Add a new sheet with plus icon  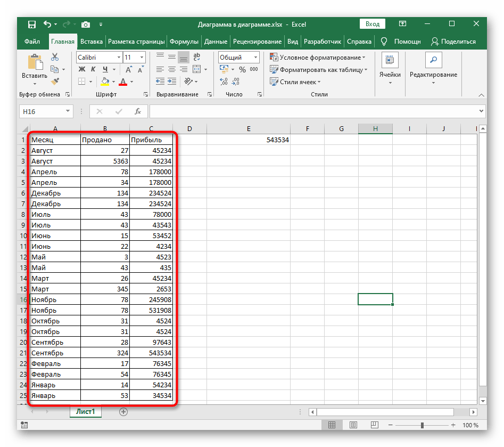(123, 412)
